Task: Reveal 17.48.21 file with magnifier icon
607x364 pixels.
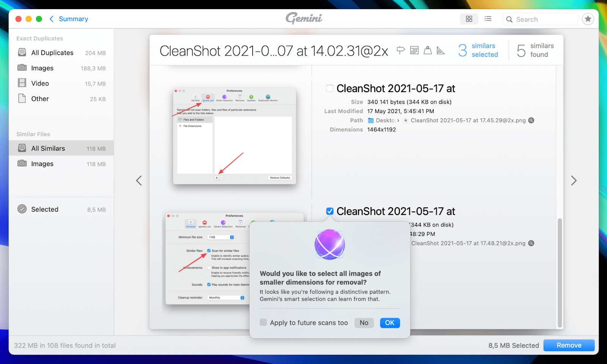Action: pyautogui.click(x=531, y=243)
